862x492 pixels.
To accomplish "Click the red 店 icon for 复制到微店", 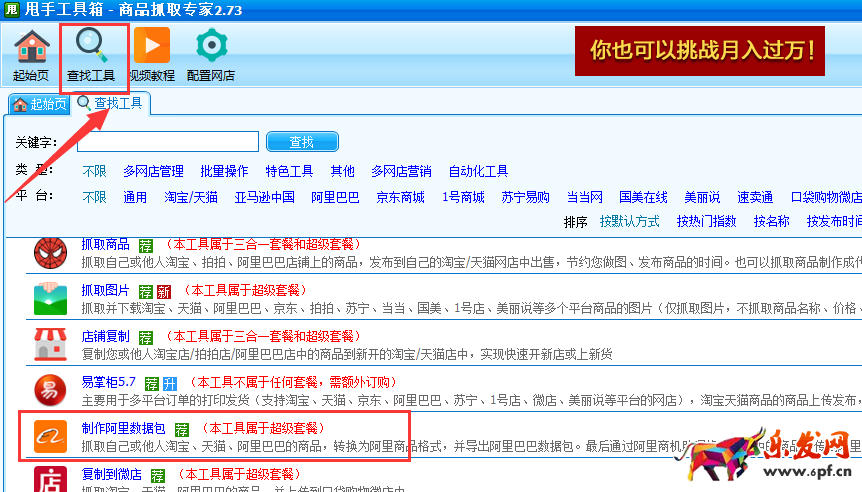I will click(50, 479).
